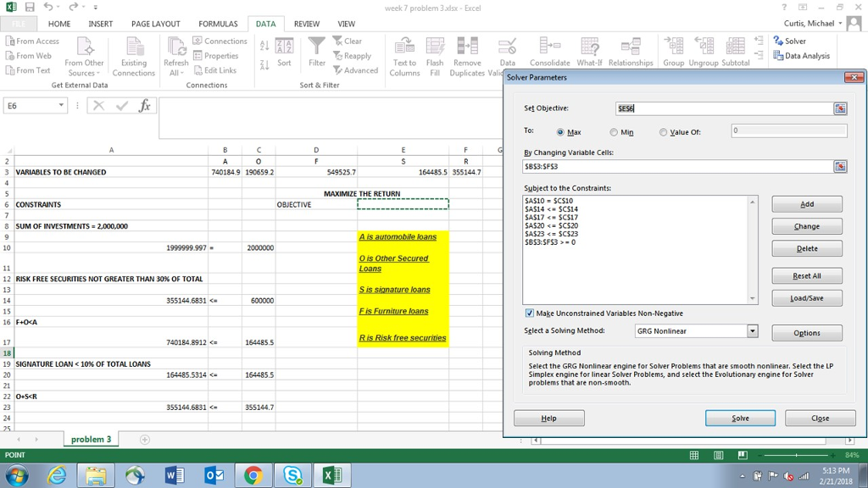Open Existing Connections
Viewport: 868px width, 488px height.
click(x=133, y=57)
